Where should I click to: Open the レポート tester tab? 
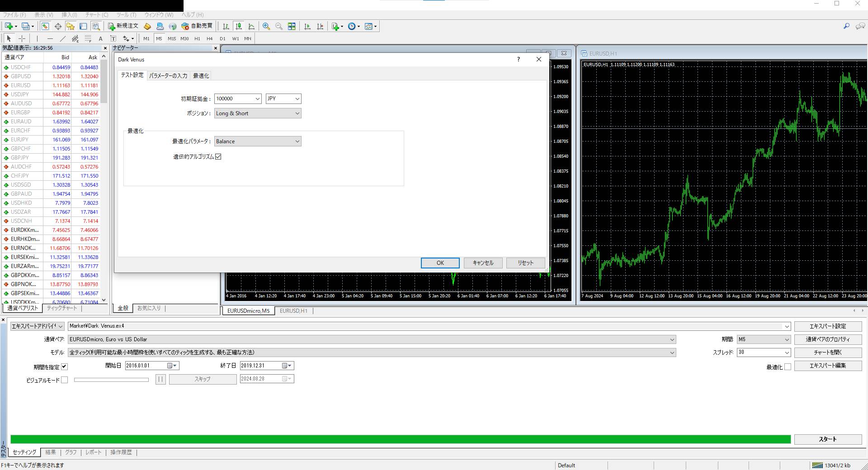click(94, 452)
